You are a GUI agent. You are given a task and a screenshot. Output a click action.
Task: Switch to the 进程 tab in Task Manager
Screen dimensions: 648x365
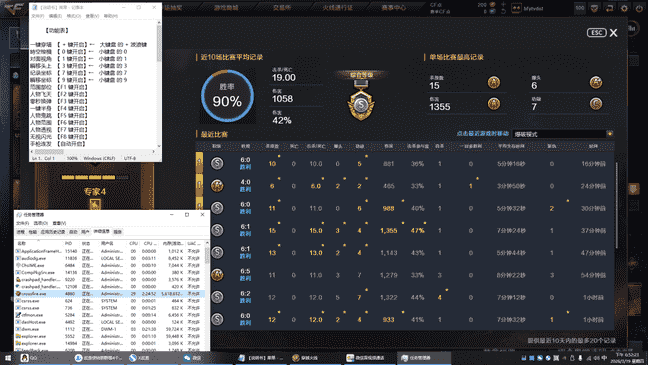[21, 232]
